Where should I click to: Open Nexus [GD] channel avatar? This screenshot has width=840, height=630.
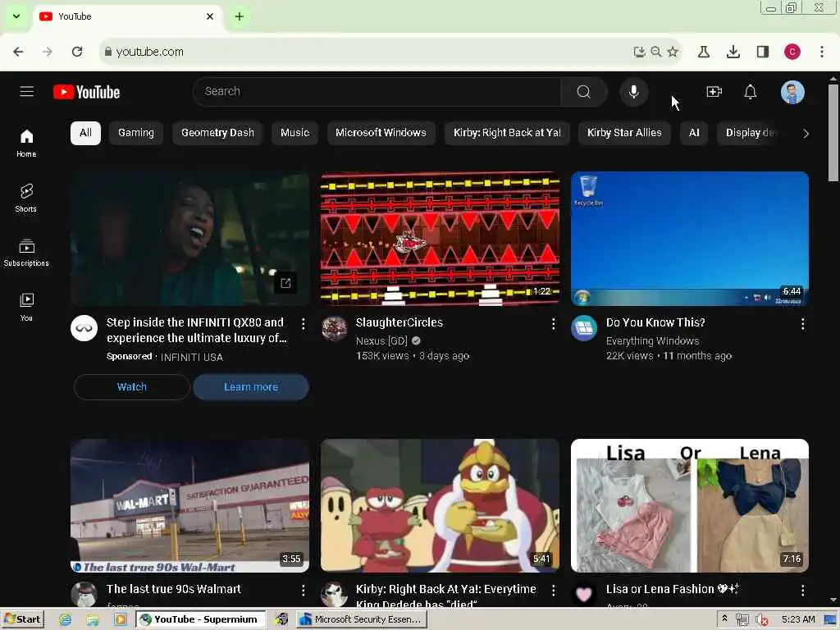pos(335,328)
